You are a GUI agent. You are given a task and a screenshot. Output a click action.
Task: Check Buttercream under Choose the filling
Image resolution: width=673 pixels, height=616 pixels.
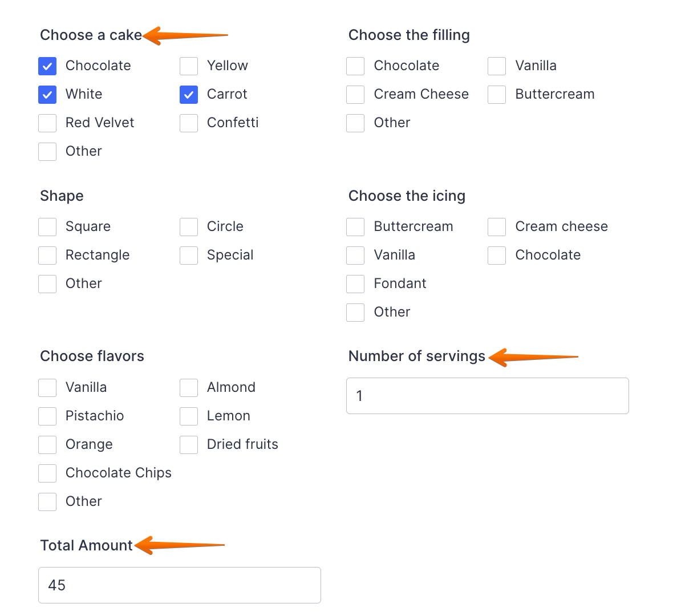pyautogui.click(x=497, y=95)
